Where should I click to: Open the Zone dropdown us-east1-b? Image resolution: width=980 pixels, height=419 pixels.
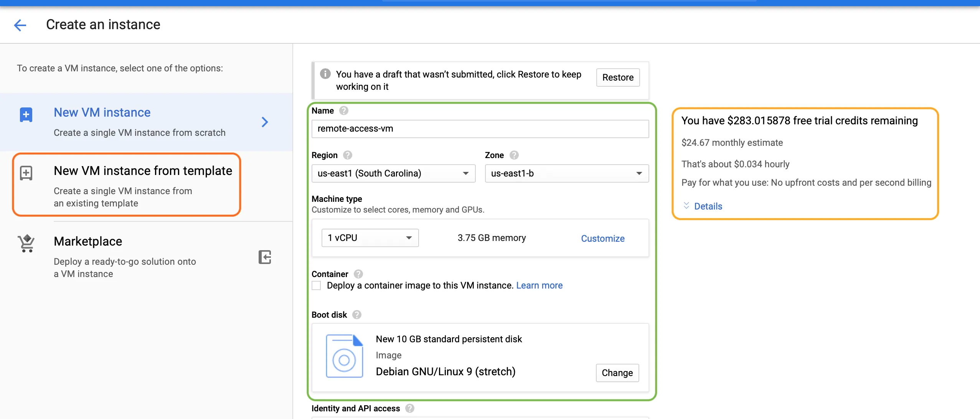[x=566, y=173]
